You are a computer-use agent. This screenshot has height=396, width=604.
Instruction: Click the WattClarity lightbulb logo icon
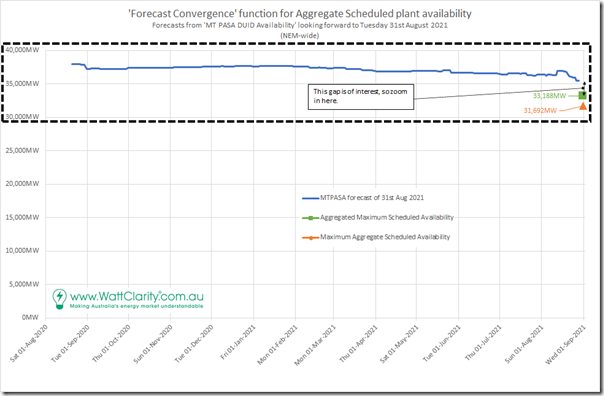59,299
